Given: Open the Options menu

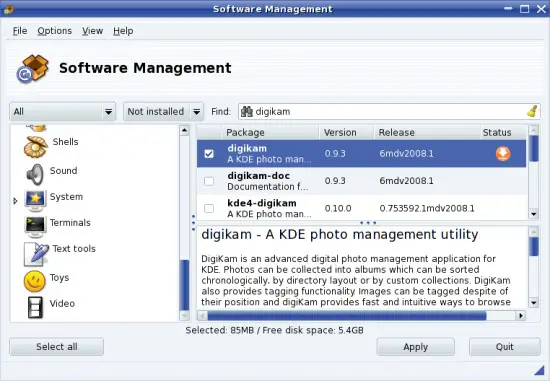Looking at the screenshot, I should [55, 31].
